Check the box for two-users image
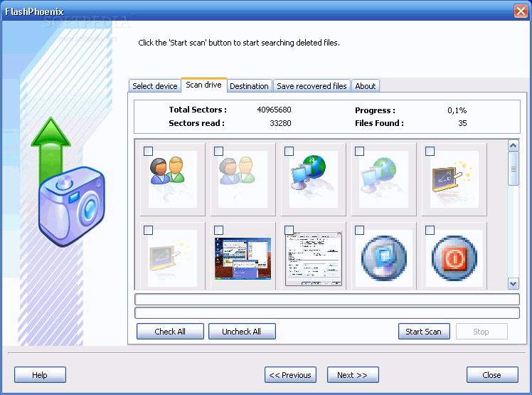 pyautogui.click(x=148, y=151)
